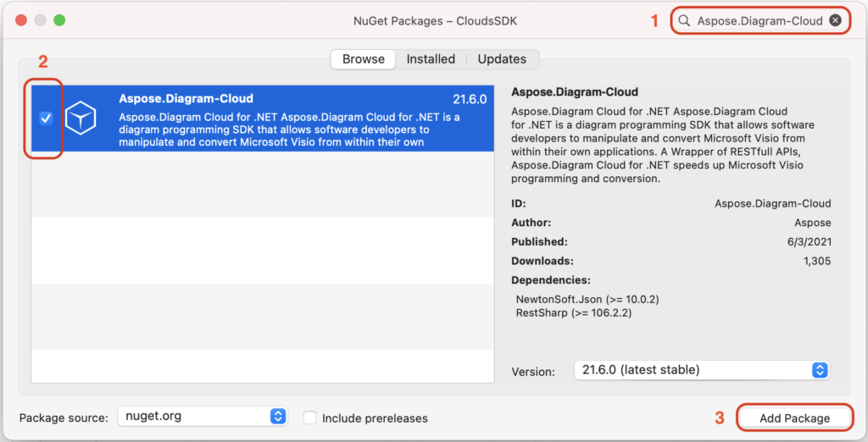Click the ID value Aspose.Diagram-Cloud
This screenshot has width=868, height=442.
(x=773, y=203)
